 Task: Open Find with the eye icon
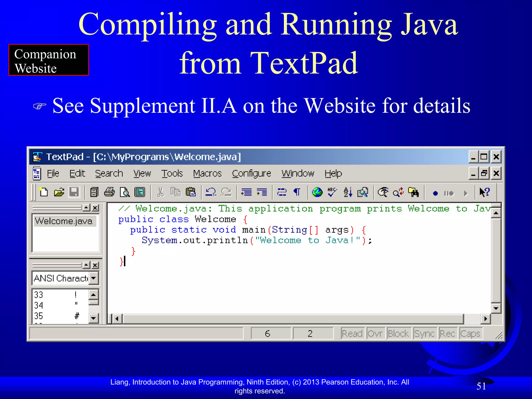coord(383,192)
